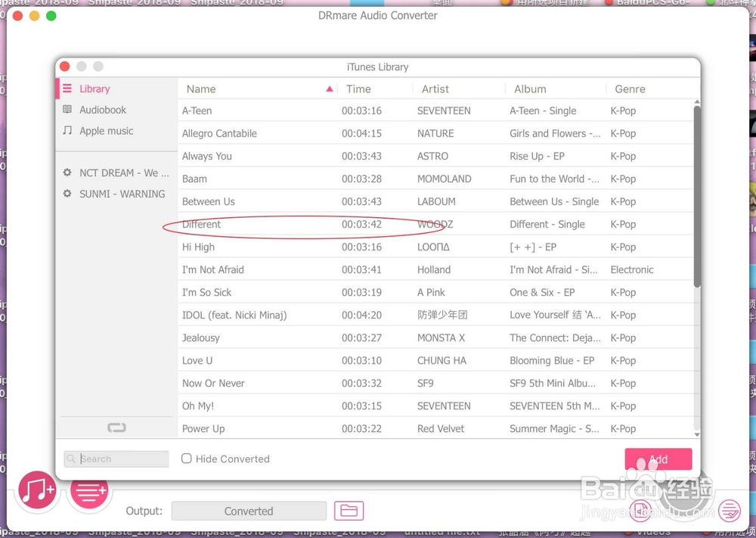Click the [+ +] - EP album cell
Viewport: 756px width, 538px height.
533,247
